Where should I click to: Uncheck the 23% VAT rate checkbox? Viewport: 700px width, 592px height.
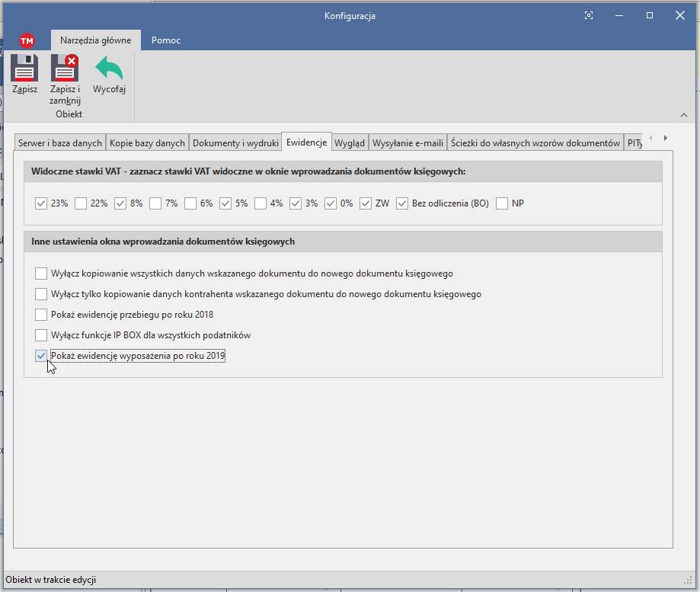coord(41,203)
